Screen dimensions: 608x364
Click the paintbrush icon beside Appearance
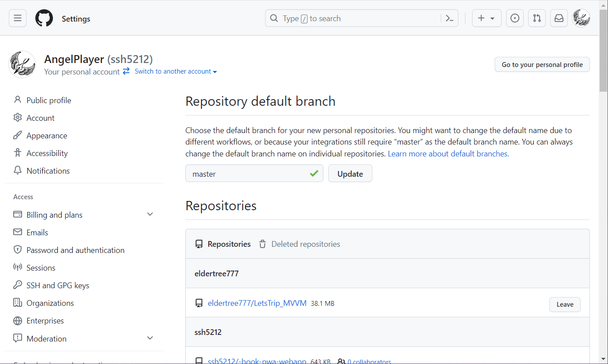(x=18, y=135)
